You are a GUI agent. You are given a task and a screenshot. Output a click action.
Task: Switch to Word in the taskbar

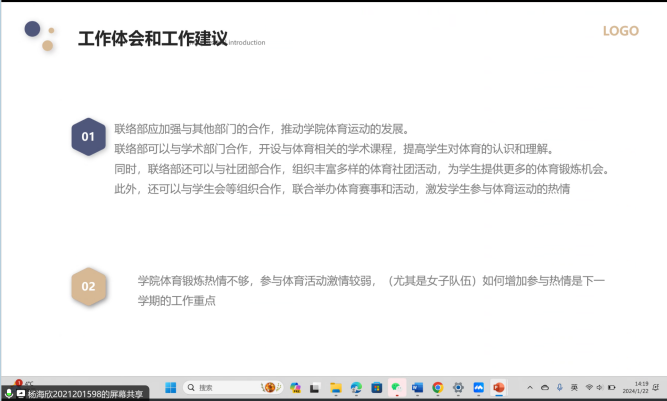click(417, 387)
